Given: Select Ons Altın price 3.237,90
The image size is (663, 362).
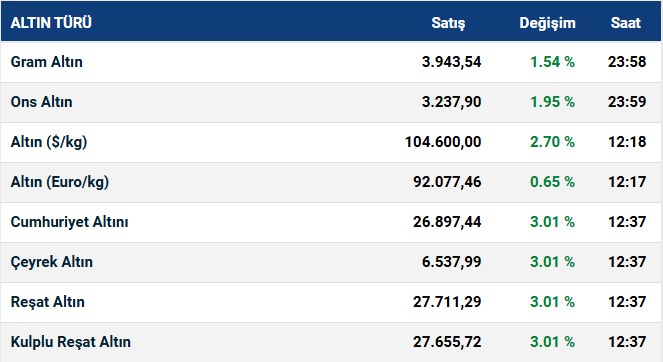Looking at the screenshot, I should (x=452, y=102).
